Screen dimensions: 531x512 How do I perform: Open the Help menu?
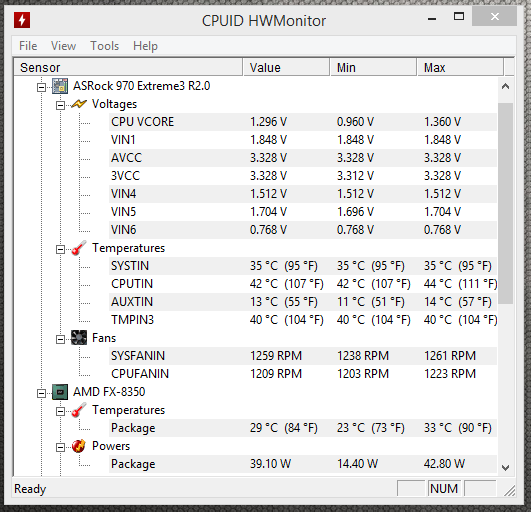click(x=145, y=46)
